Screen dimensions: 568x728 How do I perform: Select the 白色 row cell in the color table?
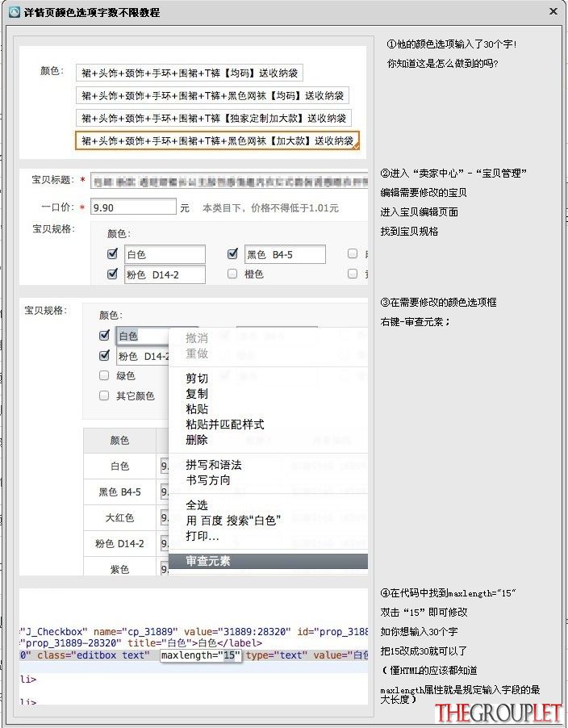point(119,467)
